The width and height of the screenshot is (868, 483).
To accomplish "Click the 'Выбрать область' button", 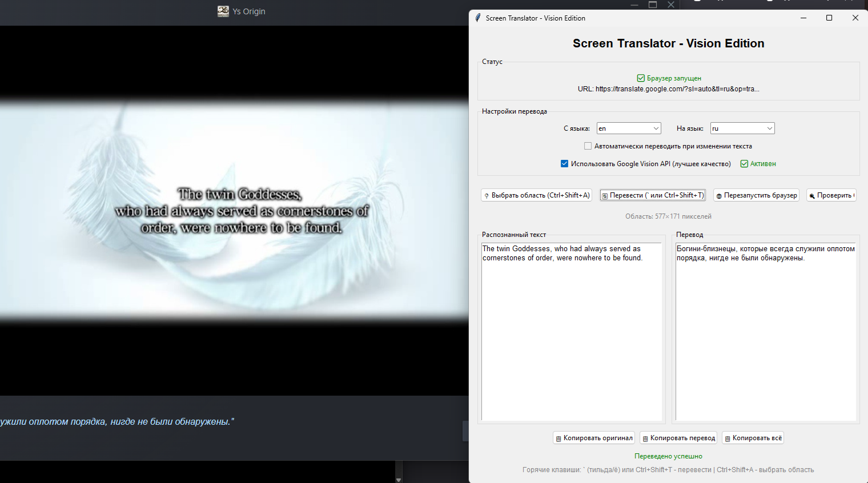I will (537, 195).
